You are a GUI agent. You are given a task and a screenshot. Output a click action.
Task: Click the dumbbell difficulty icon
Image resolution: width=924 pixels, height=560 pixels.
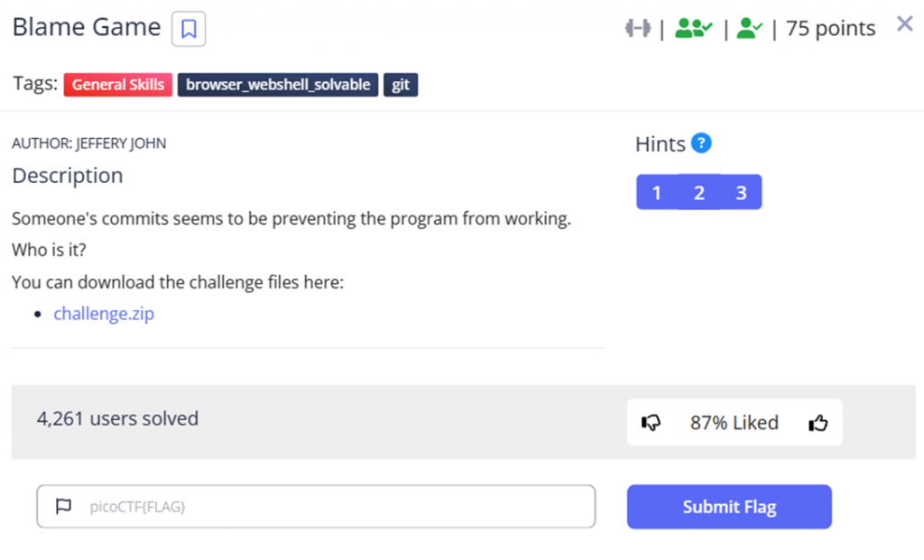638,28
